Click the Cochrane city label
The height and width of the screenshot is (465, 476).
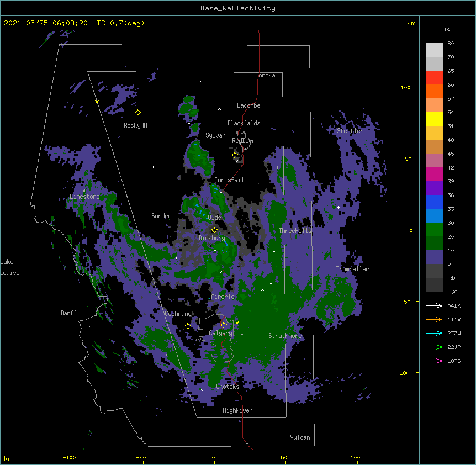click(178, 314)
